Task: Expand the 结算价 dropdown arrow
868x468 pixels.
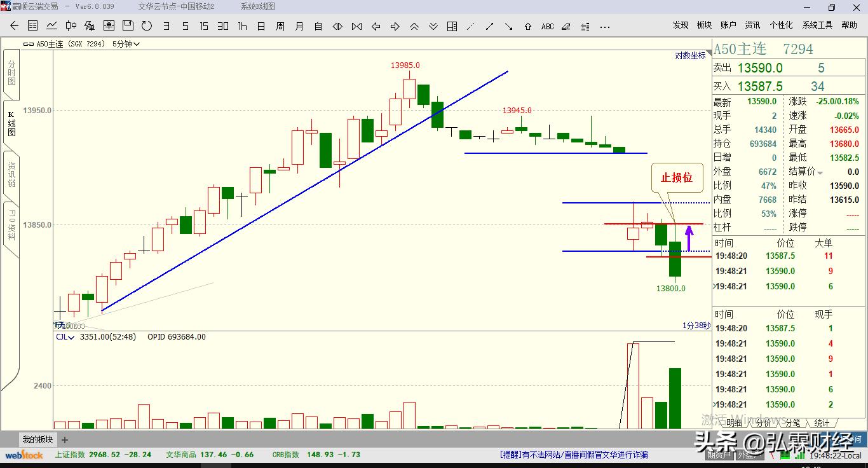Action: tap(820, 173)
